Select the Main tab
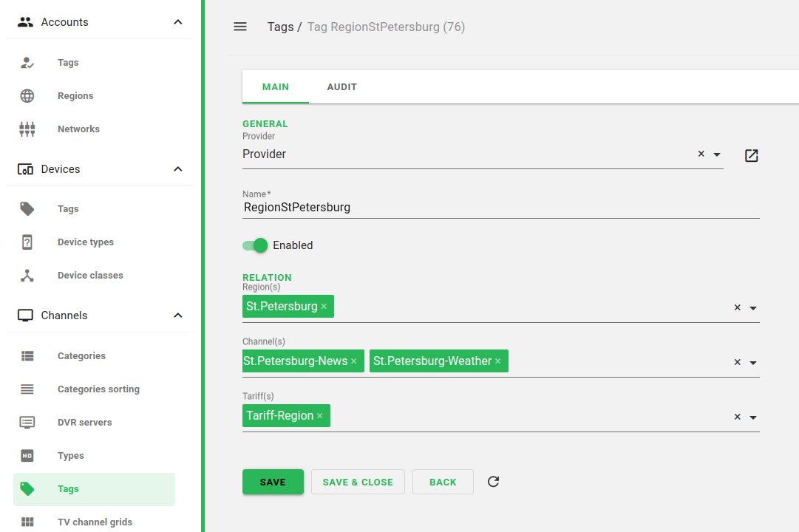 pyautogui.click(x=276, y=87)
